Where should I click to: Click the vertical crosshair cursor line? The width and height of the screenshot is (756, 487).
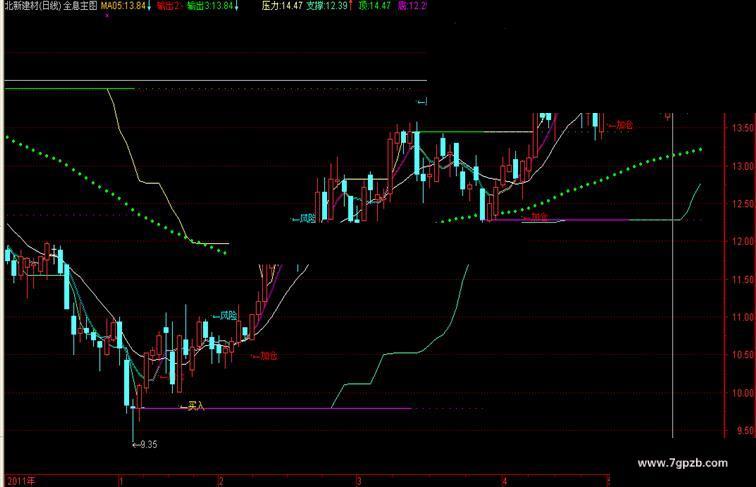click(x=673, y=275)
